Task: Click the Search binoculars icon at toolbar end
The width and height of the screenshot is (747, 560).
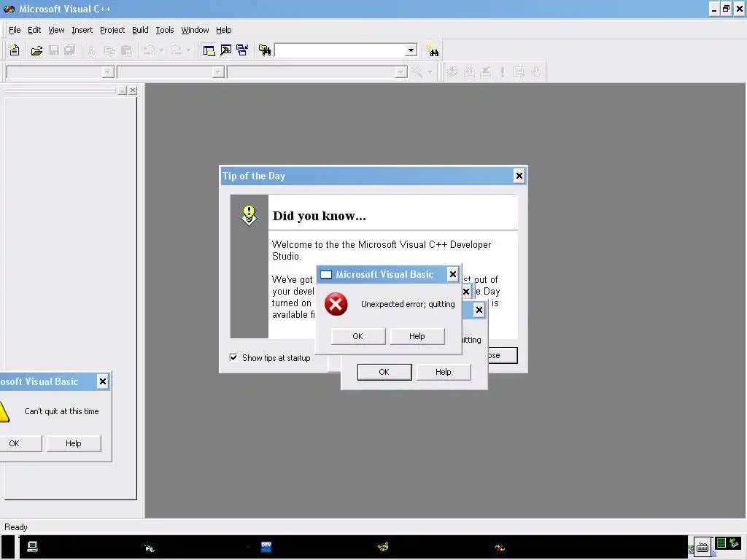Action: pos(433,50)
